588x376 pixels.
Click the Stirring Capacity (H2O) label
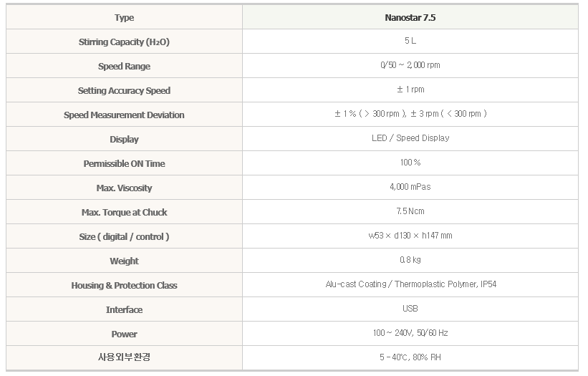(x=124, y=42)
